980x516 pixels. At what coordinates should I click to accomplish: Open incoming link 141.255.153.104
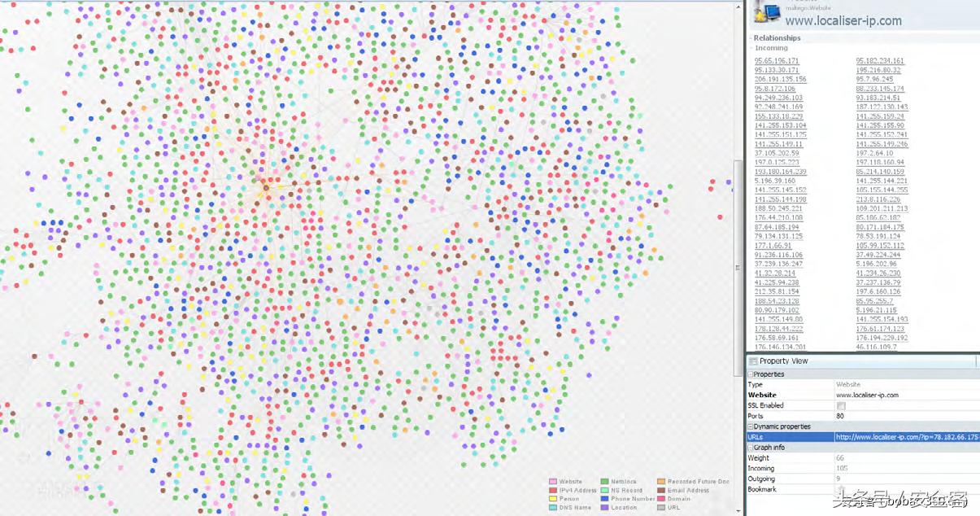point(781,125)
